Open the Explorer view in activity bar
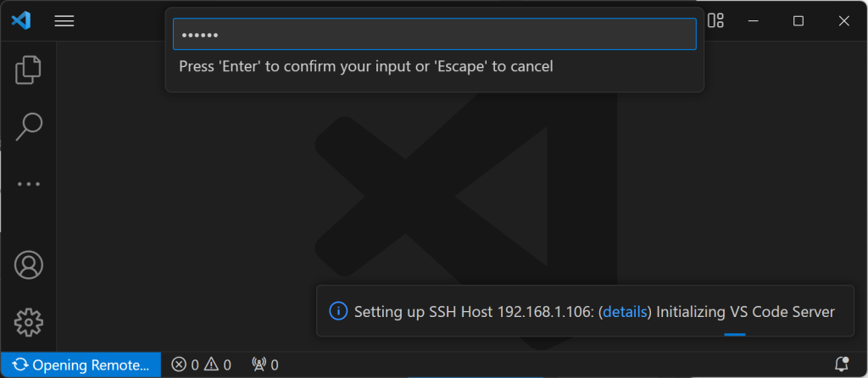The width and height of the screenshot is (868, 378). click(x=29, y=69)
